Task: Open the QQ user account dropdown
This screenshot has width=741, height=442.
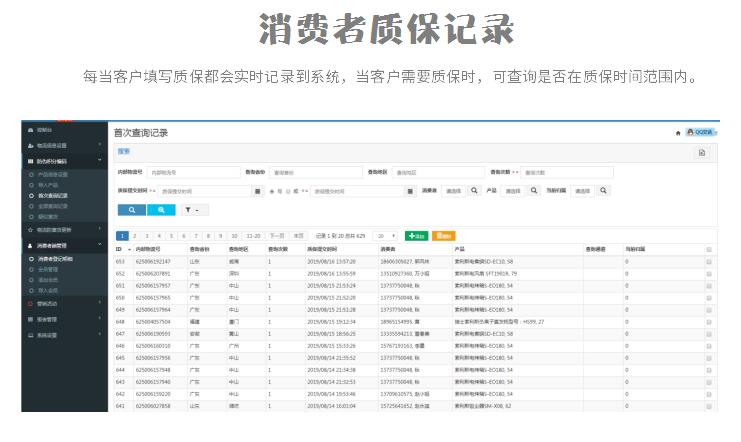Action: tap(701, 132)
